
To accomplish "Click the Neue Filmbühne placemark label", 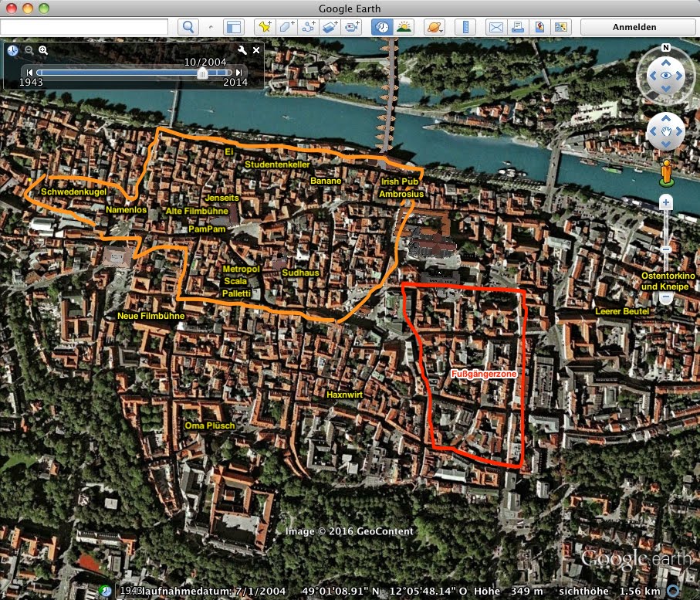I will (151, 316).
